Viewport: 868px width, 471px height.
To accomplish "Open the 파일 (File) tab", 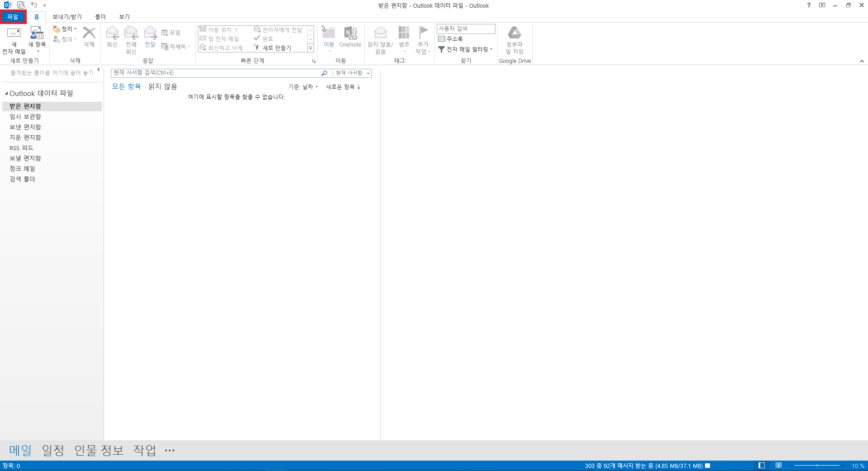I will (13, 17).
